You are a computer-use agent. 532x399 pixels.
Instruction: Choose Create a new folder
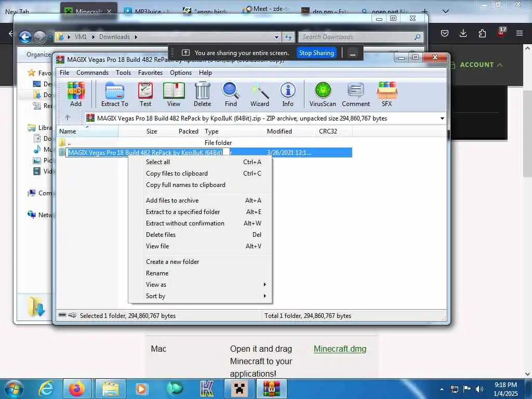(x=200, y=262)
